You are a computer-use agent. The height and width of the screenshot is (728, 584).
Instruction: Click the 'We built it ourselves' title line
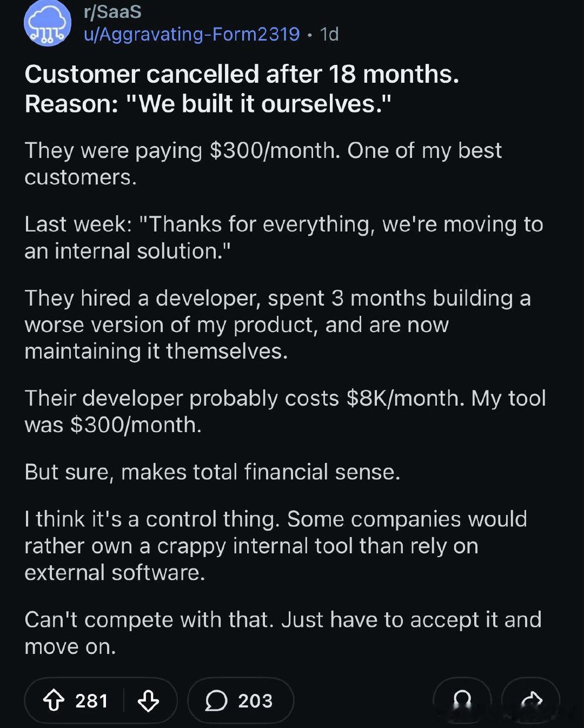[x=208, y=104]
